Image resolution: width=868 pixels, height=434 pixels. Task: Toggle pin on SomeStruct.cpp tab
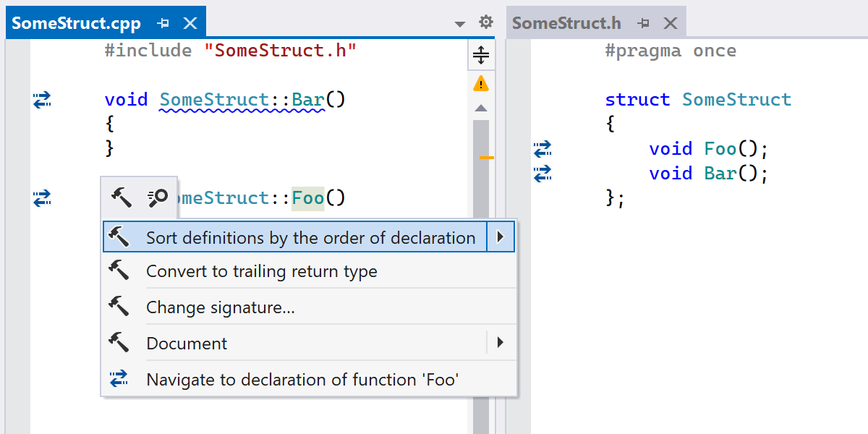pos(163,23)
